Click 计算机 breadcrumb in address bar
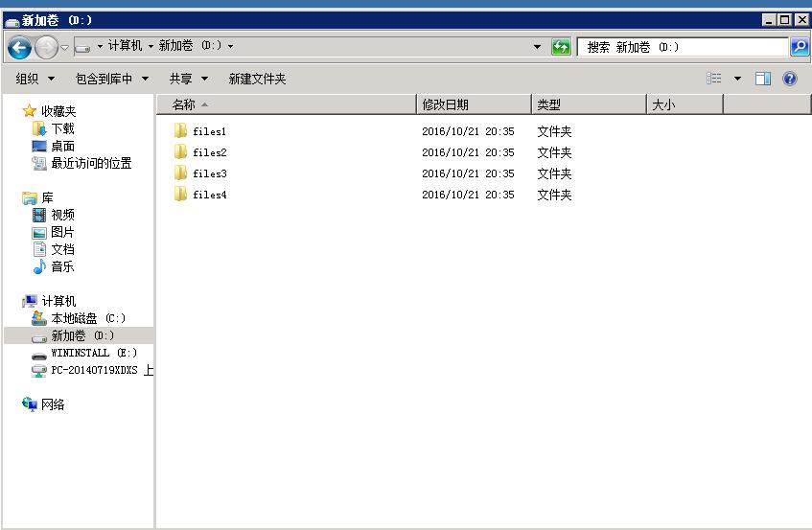812x530 pixels. [x=125, y=46]
